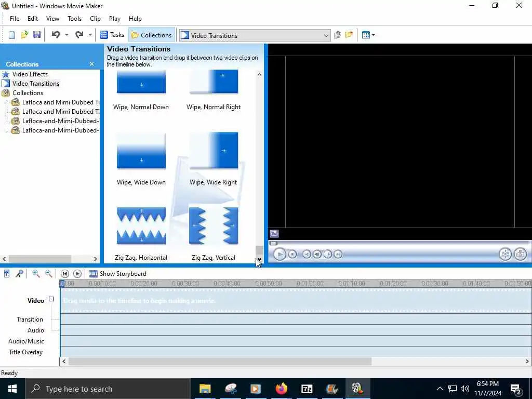The width and height of the screenshot is (532, 399).
Task: Split the clip at current frame
Action: tap(505, 254)
